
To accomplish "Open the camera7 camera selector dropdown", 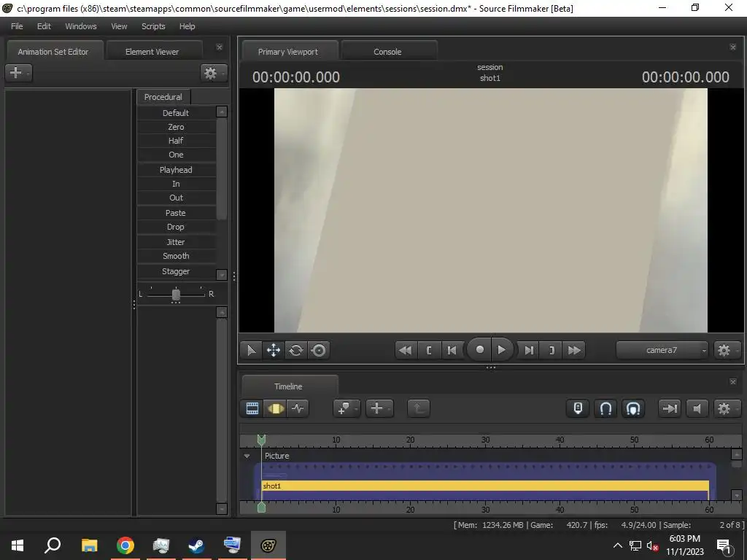I will [662, 351].
